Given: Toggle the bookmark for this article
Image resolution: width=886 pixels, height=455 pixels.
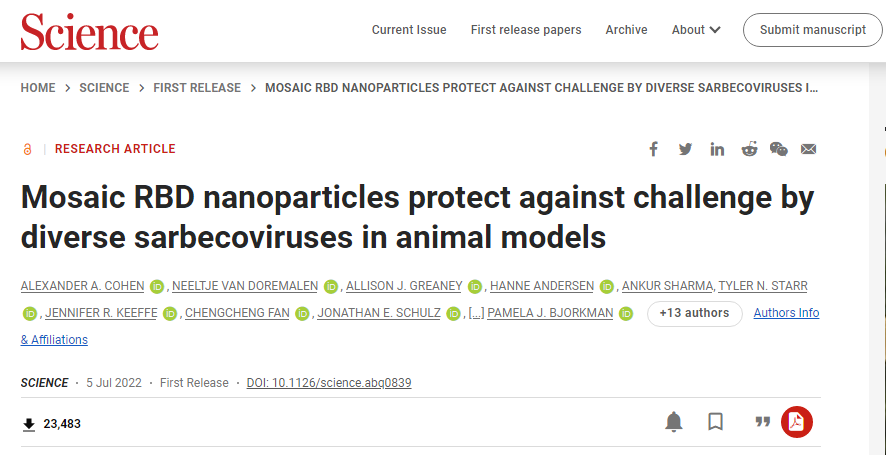Looking at the screenshot, I should coord(716,422).
